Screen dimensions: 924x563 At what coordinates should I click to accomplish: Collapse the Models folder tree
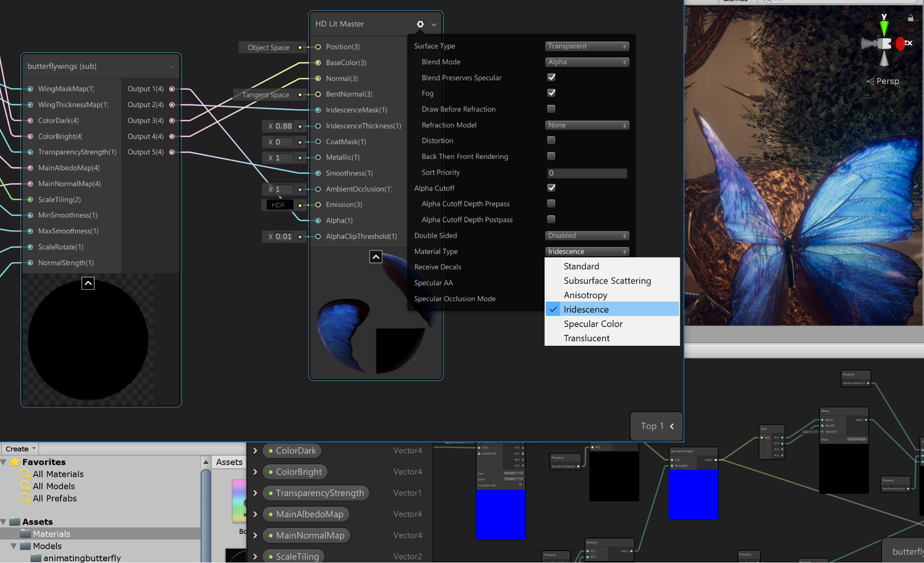tap(14, 546)
